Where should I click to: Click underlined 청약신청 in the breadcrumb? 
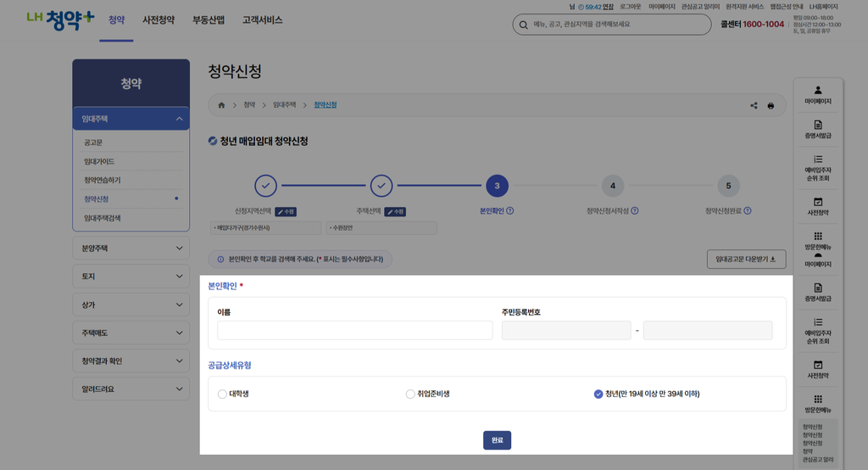point(325,105)
